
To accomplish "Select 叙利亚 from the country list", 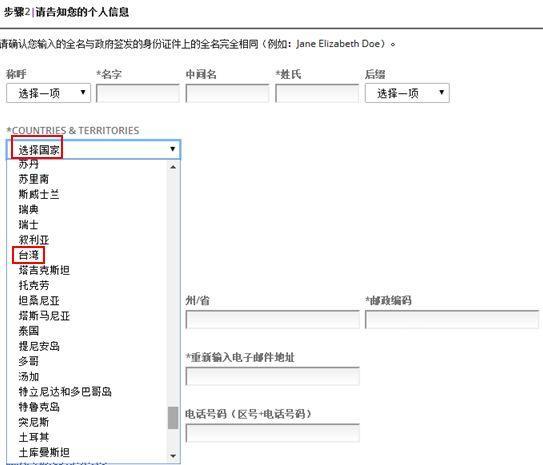I will pos(34,240).
